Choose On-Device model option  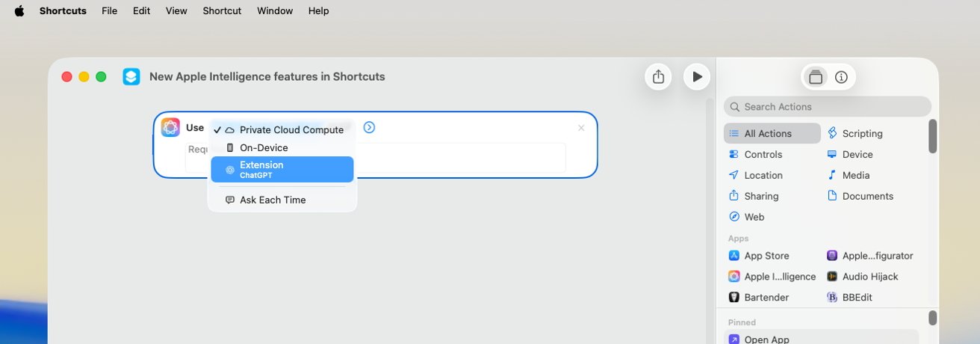pyautogui.click(x=282, y=147)
